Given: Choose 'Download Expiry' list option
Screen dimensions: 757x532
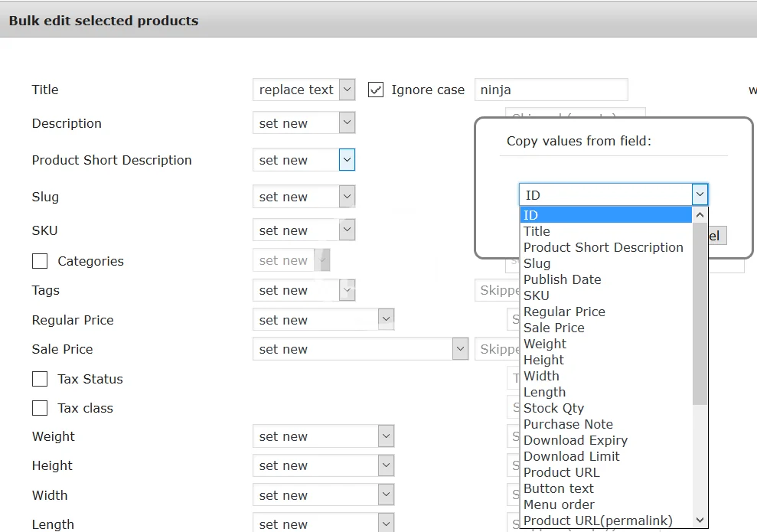Looking at the screenshot, I should click(x=575, y=440).
